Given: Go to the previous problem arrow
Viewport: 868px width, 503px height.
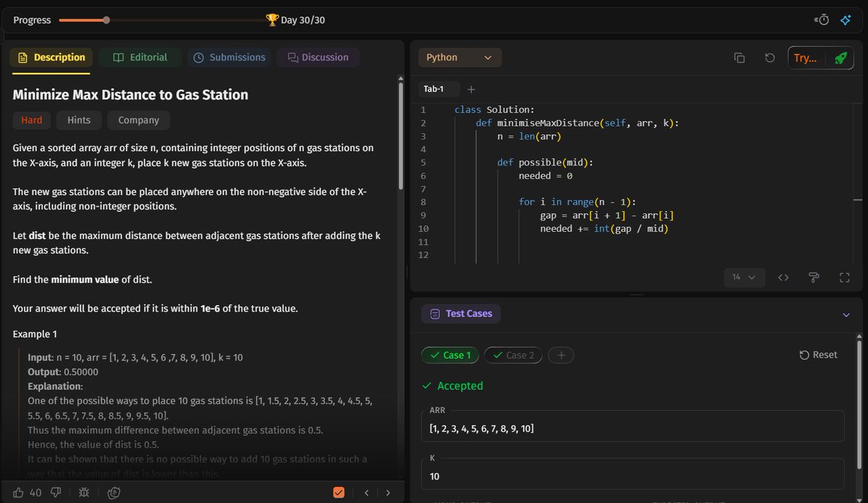Looking at the screenshot, I should [367, 493].
